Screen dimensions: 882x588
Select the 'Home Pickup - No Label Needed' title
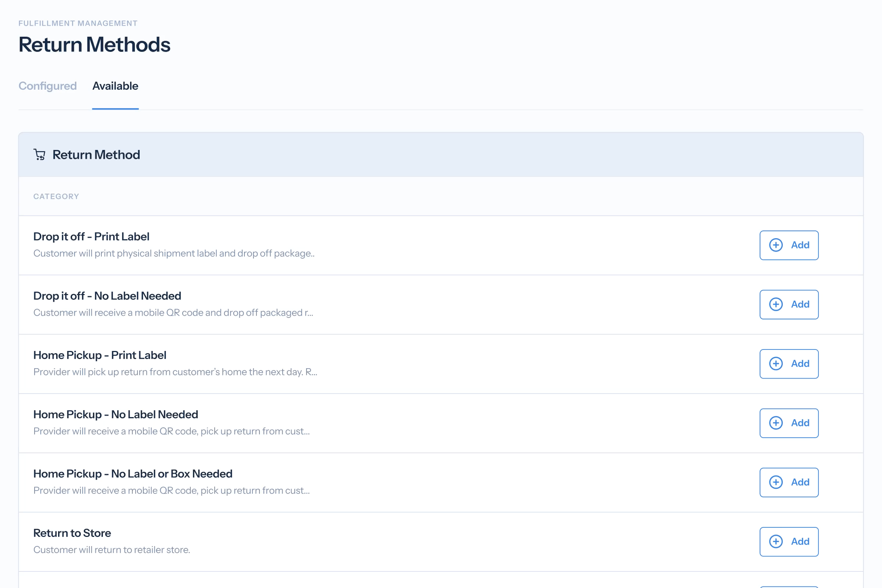(x=115, y=415)
